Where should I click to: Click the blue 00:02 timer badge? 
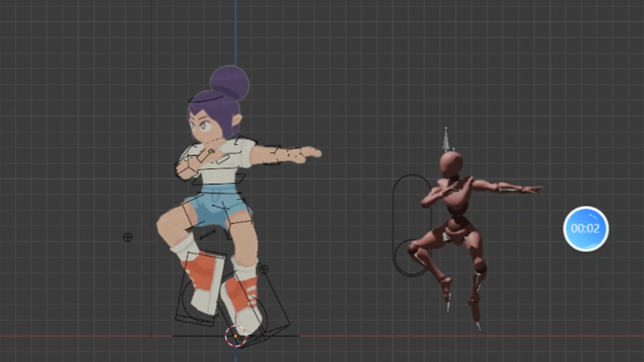586,228
